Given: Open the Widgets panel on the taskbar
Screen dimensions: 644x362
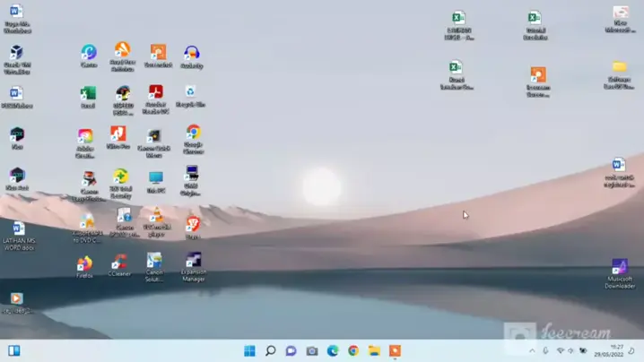Looking at the screenshot, I should click(x=13, y=350).
